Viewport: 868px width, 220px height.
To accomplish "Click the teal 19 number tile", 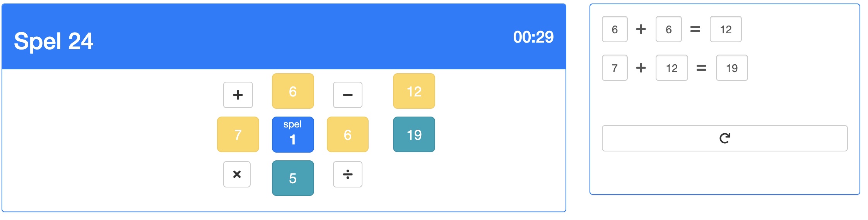I will [414, 134].
